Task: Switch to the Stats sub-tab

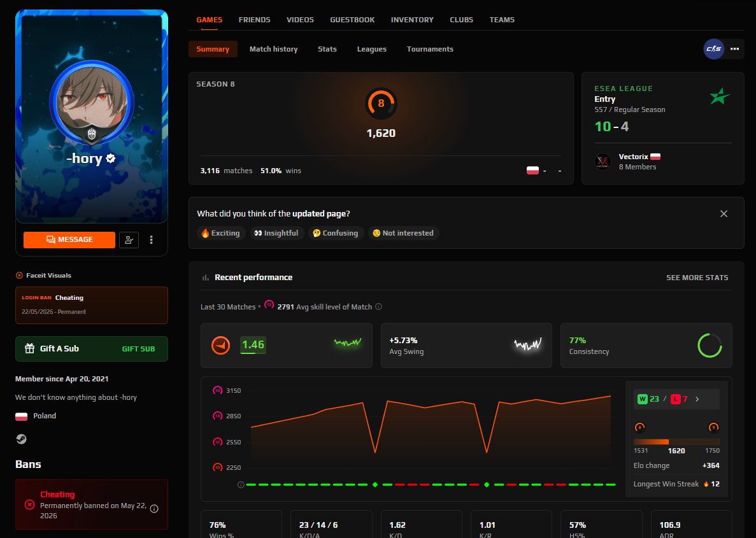Action: 327,49
